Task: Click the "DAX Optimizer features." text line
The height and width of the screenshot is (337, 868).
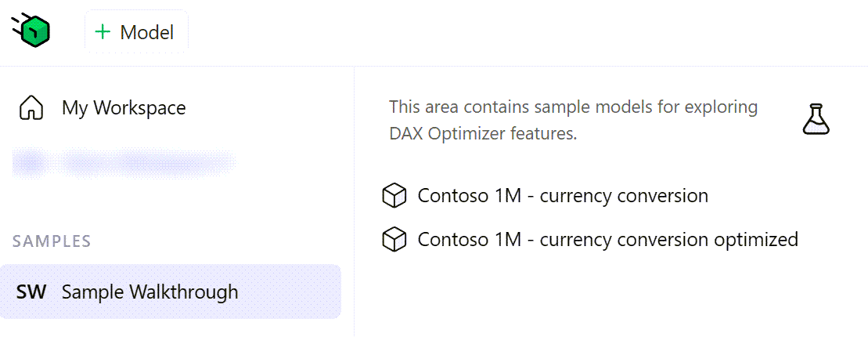Action: pyautogui.click(x=483, y=135)
